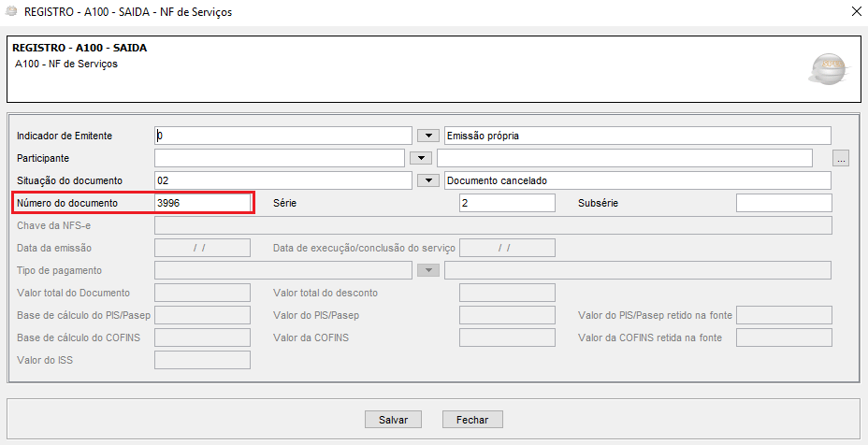The height and width of the screenshot is (445, 868).
Task: Click the Data da emissão field
Action: pos(203,248)
